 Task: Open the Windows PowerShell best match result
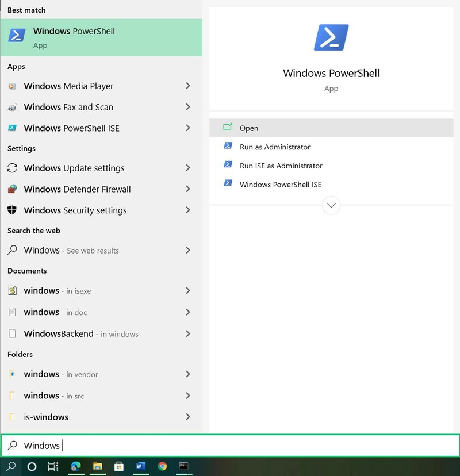pyautogui.click(x=101, y=37)
